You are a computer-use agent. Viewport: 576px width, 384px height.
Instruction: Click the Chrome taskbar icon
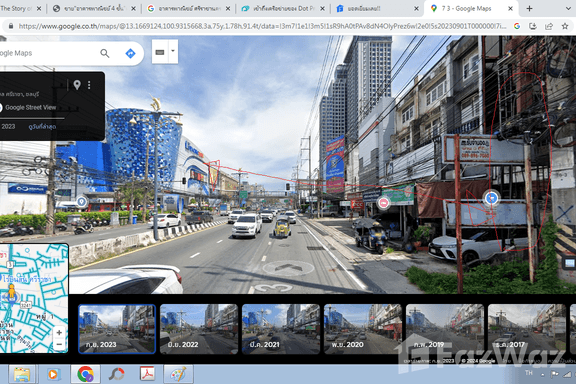point(85,374)
